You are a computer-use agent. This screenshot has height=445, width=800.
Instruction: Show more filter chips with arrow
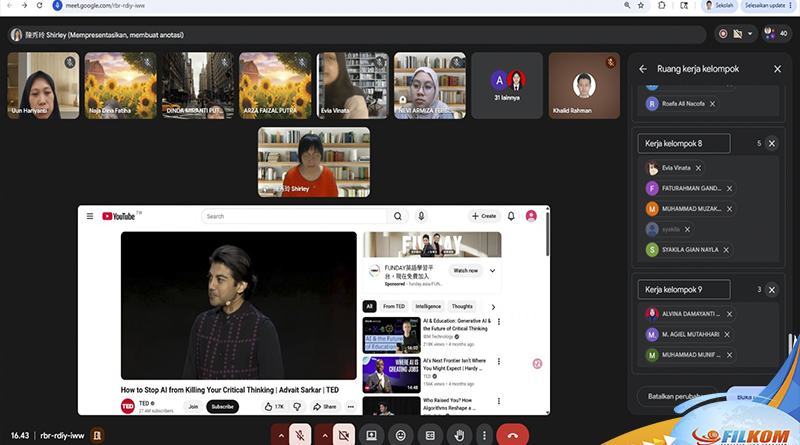coord(493,307)
